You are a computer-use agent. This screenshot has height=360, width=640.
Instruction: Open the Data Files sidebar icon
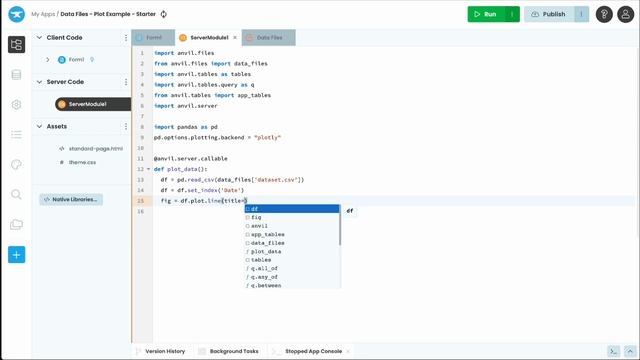(x=16, y=224)
